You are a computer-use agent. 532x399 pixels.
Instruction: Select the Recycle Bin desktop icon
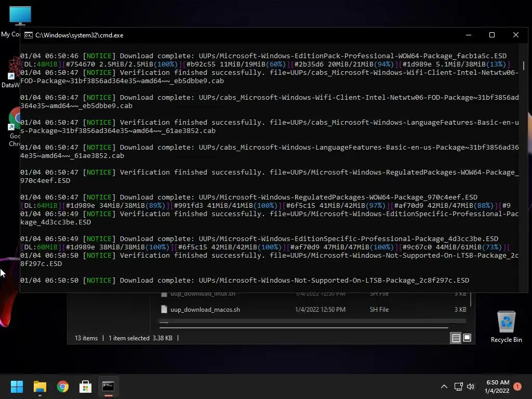[x=506, y=327]
